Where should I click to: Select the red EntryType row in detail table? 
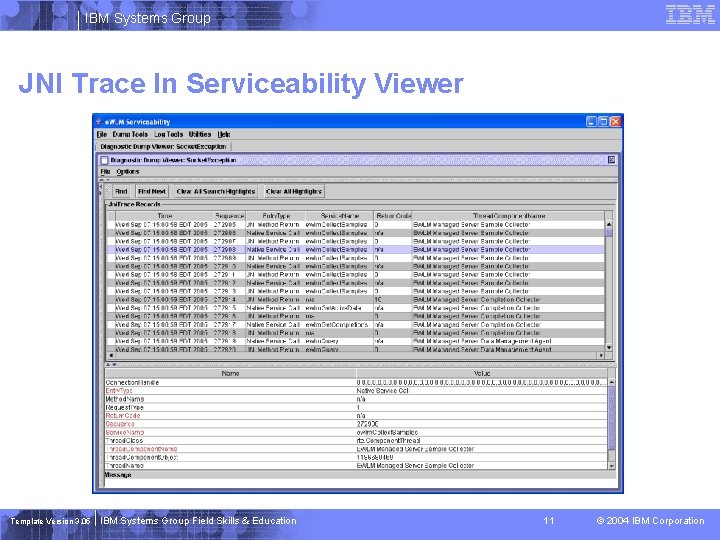click(x=356, y=390)
